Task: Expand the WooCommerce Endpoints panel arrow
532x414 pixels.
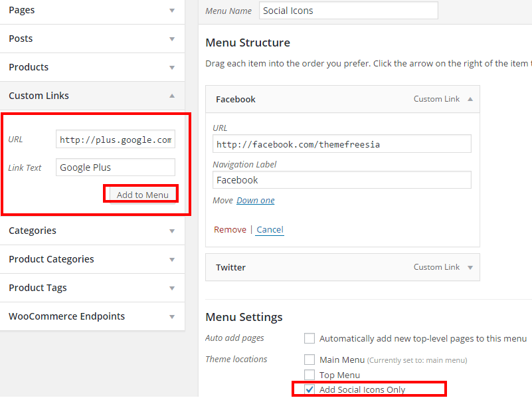Action: [172, 317]
